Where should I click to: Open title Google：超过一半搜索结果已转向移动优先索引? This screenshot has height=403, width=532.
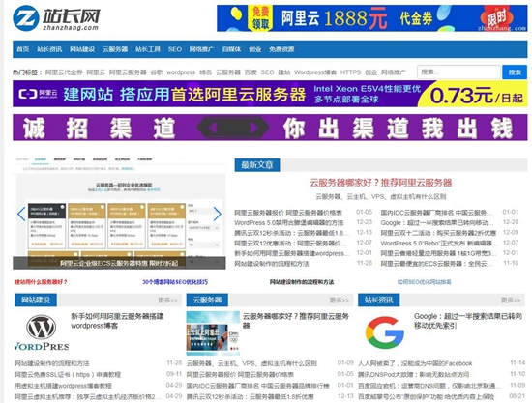tap(468, 321)
